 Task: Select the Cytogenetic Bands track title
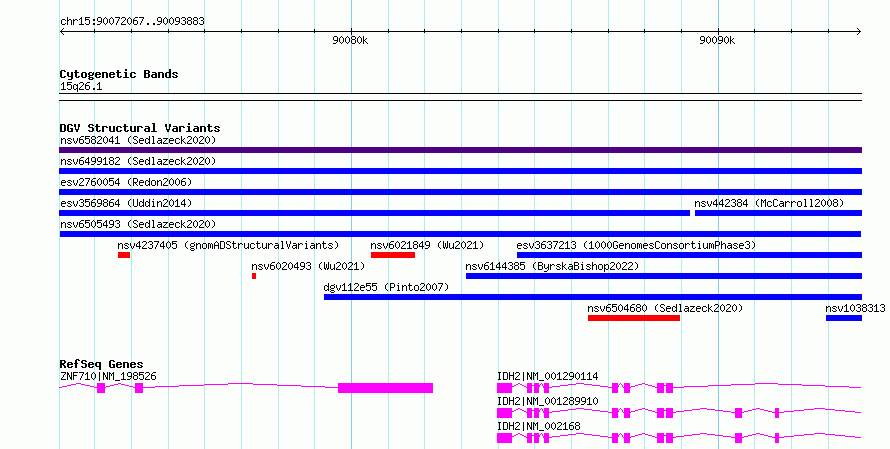click(x=119, y=74)
